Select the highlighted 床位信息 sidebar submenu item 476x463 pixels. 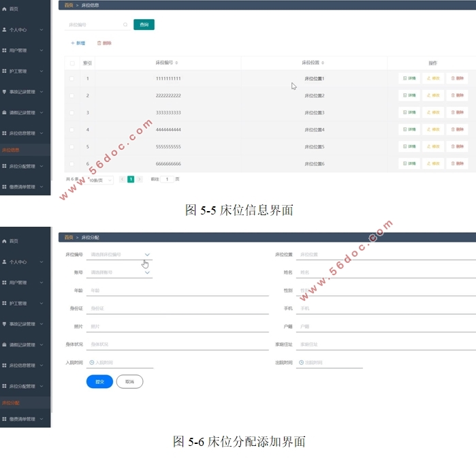click(12, 150)
